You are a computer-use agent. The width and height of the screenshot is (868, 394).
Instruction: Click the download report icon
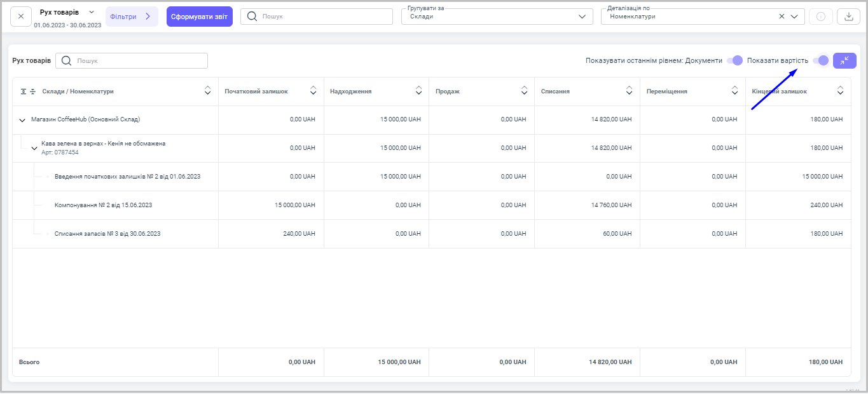848,17
